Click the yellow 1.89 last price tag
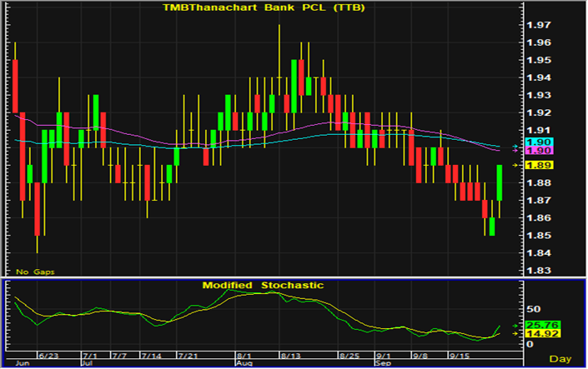The width and height of the screenshot is (588, 369). point(535,166)
